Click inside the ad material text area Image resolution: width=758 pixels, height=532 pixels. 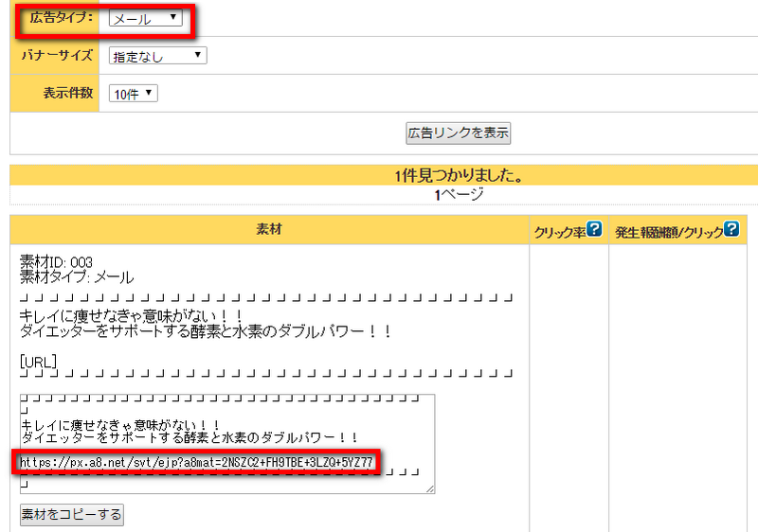227,421
